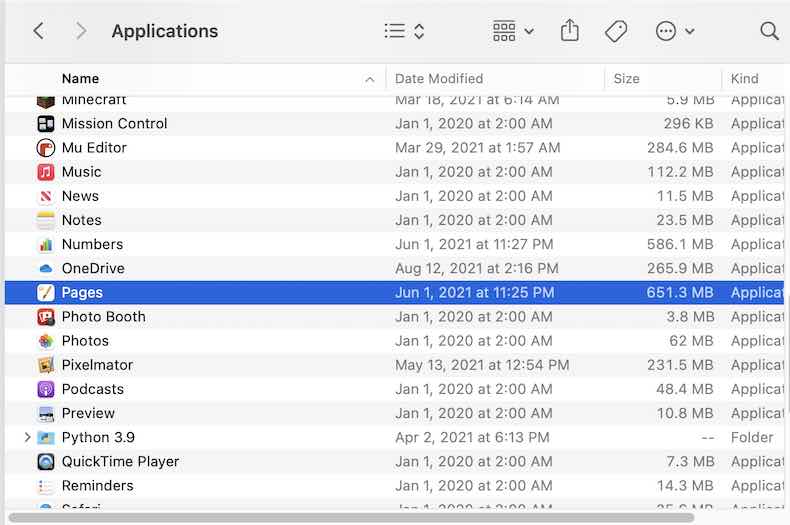
Task: Click the Mu Editor name
Action: coord(94,148)
